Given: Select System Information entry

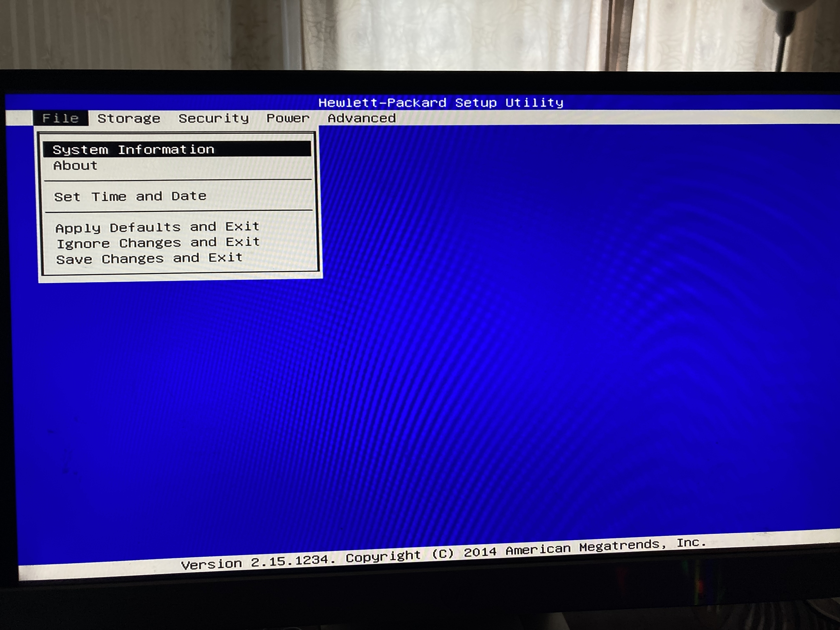Looking at the screenshot, I should [x=177, y=149].
